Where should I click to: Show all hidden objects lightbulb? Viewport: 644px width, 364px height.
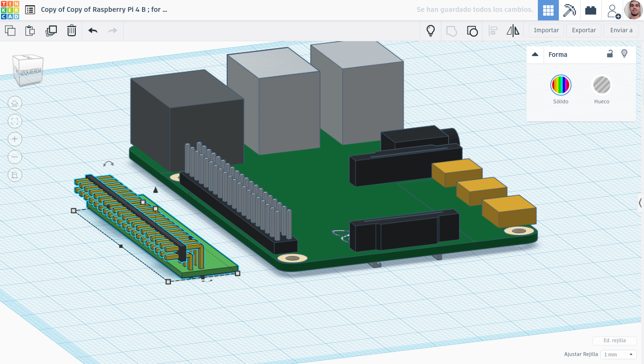click(430, 31)
